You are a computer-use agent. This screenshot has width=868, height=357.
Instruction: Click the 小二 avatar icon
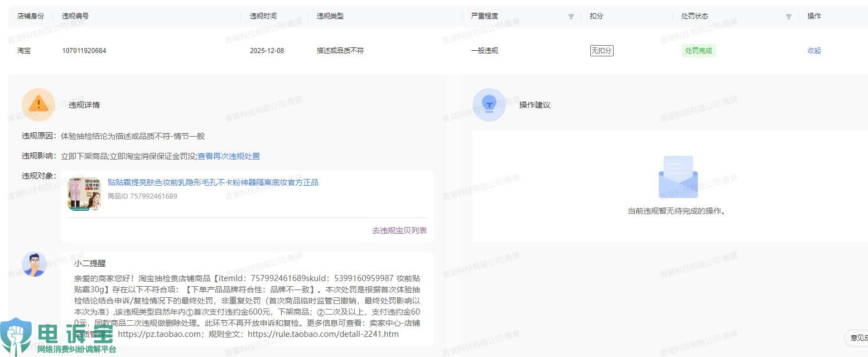[x=34, y=264]
